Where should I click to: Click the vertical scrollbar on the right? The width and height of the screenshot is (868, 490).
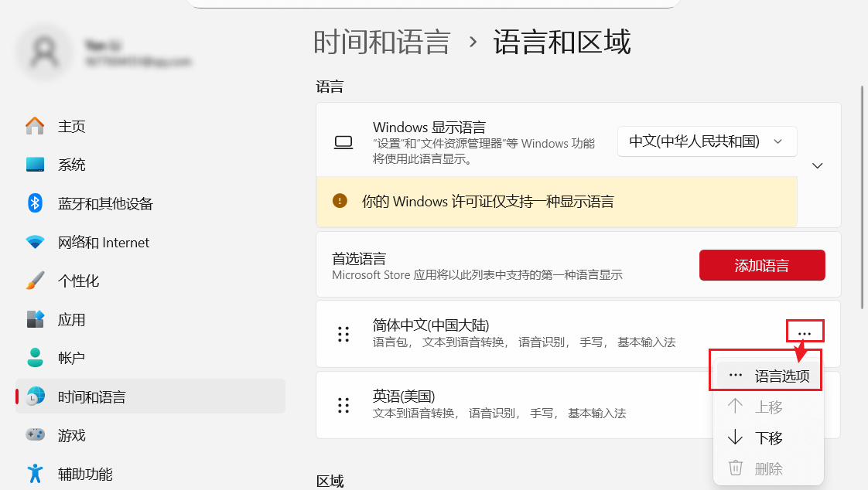coord(862,197)
